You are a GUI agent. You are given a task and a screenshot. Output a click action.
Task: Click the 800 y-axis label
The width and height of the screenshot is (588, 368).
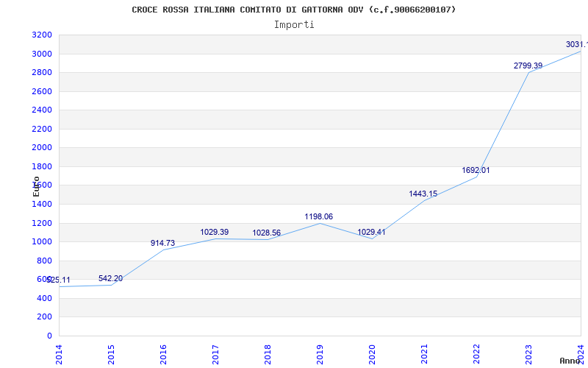[44, 261]
